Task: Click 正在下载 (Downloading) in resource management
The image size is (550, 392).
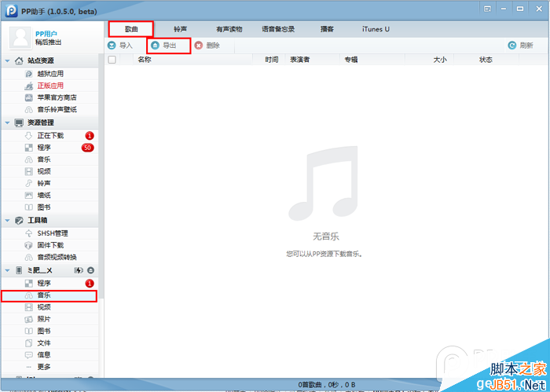Action: point(49,135)
